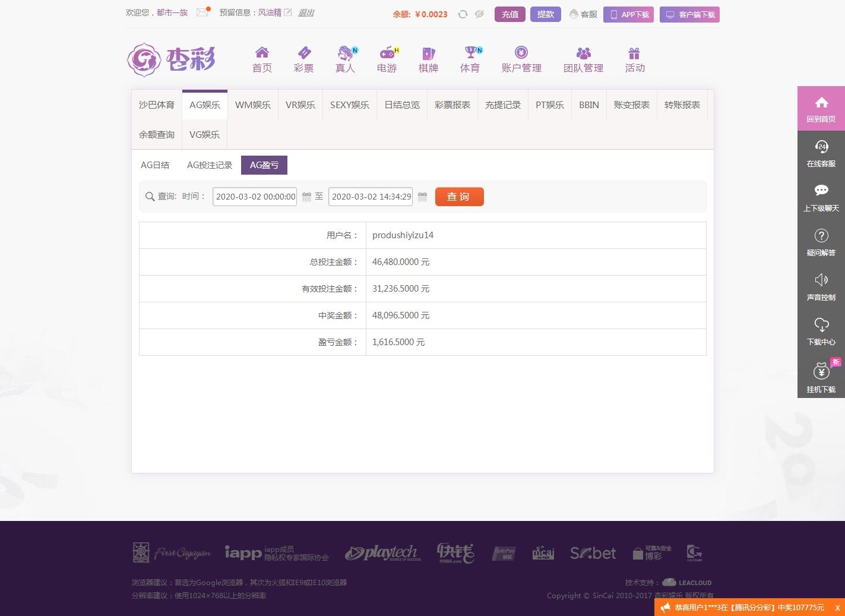The width and height of the screenshot is (845, 616).
Task: Select the 彩票 lottery navigation icon
Action: point(303,59)
